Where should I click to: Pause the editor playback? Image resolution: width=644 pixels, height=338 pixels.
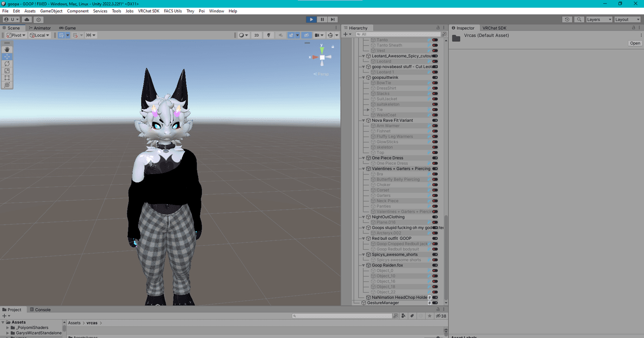click(x=322, y=20)
